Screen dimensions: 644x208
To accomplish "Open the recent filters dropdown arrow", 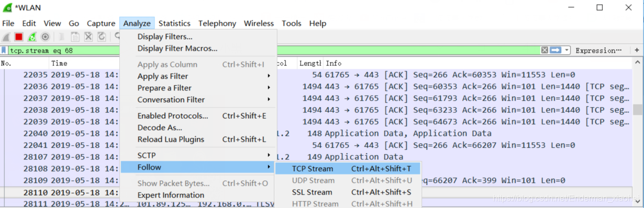I will pyautogui.click(x=567, y=50).
